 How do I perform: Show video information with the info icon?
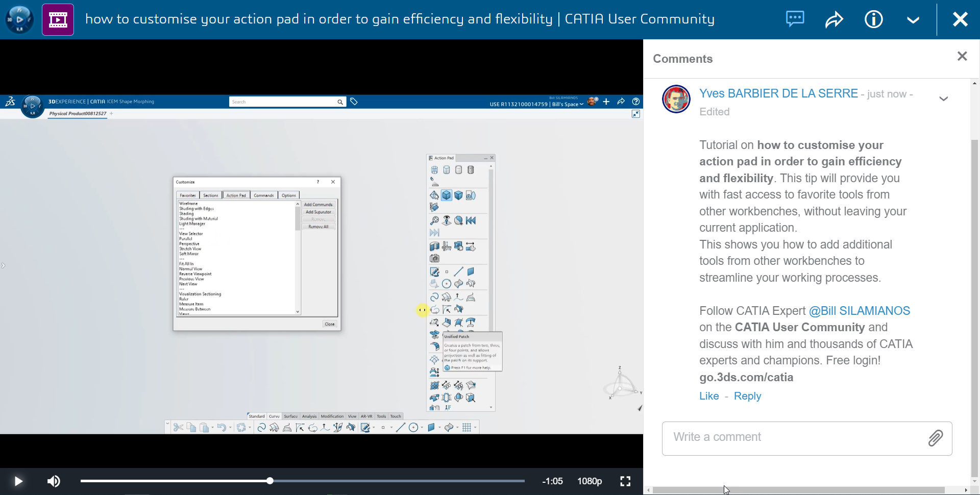pyautogui.click(x=873, y=19)
